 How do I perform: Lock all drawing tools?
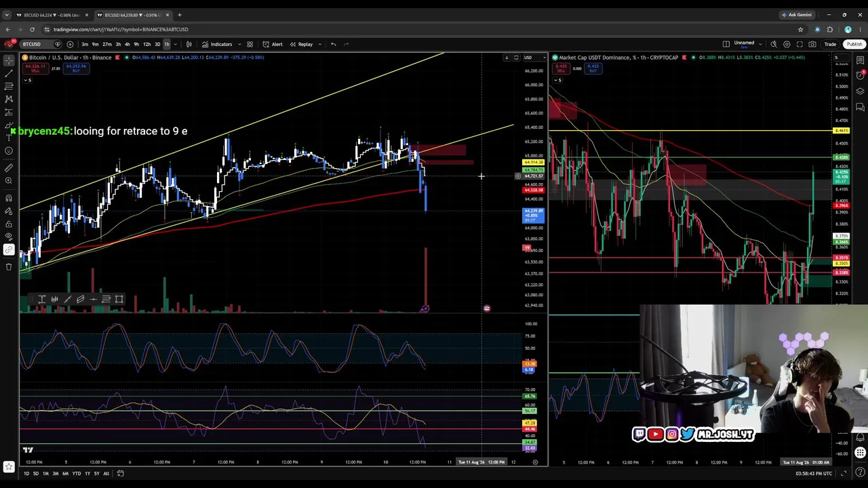[x=9, y=224]
